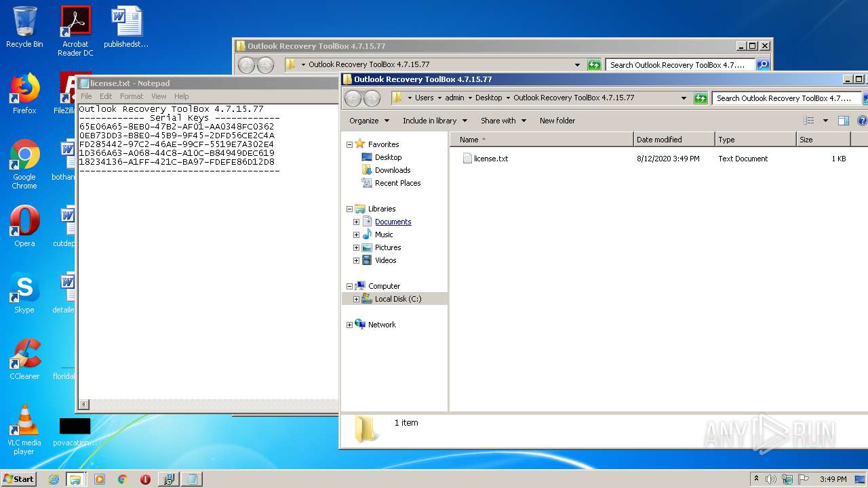Click Users in the address breadcrumb
Viewport: 868px width, 488px height.
(425, 98)
